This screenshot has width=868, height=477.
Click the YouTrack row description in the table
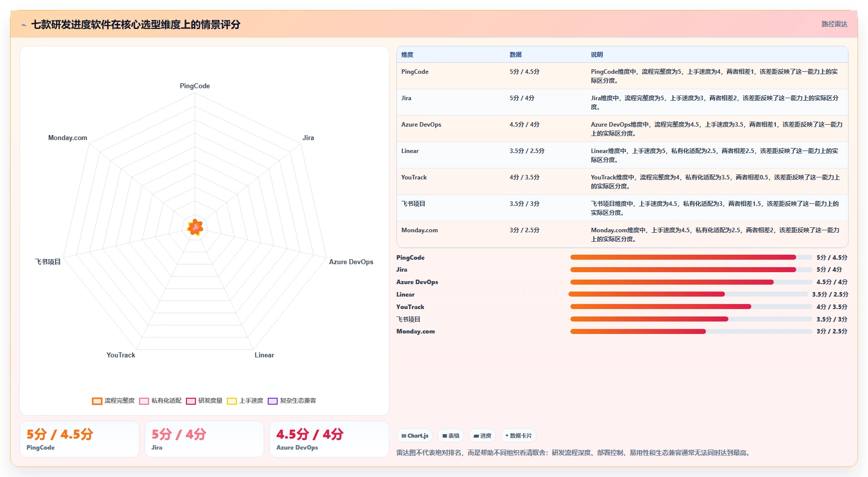(715, 182)
